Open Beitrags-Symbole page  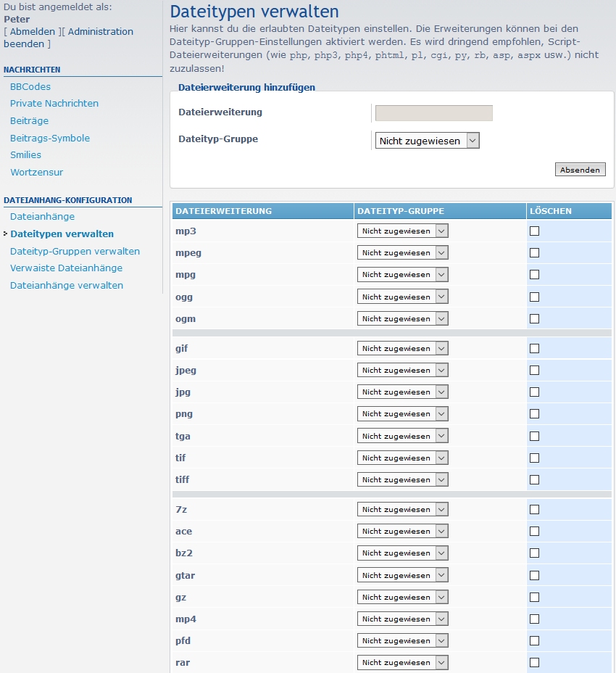(50, 139)
